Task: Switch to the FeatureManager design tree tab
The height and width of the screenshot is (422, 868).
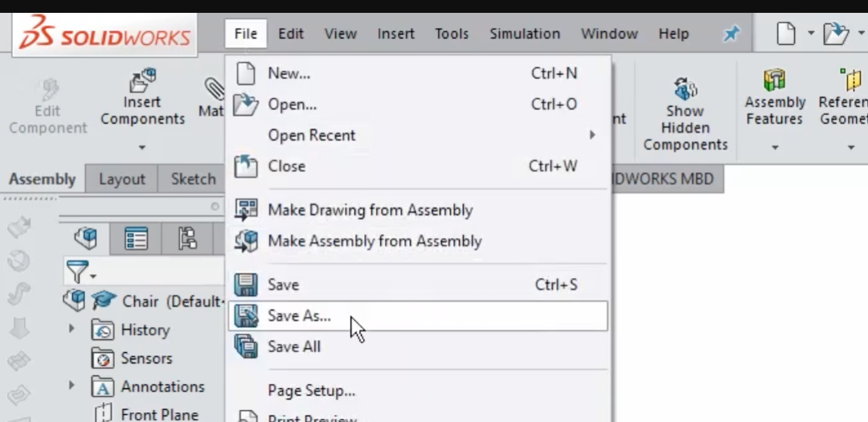Action: pos(86,239)
